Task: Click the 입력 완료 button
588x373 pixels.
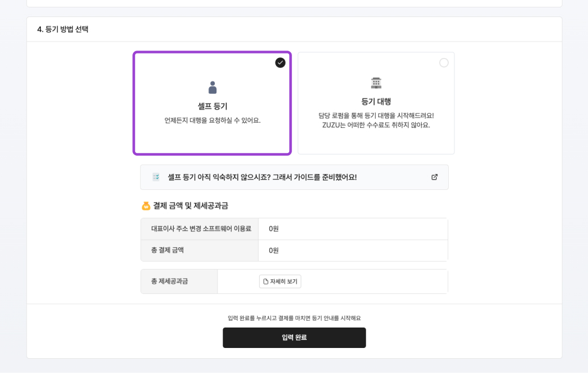Action: (294, 337)
